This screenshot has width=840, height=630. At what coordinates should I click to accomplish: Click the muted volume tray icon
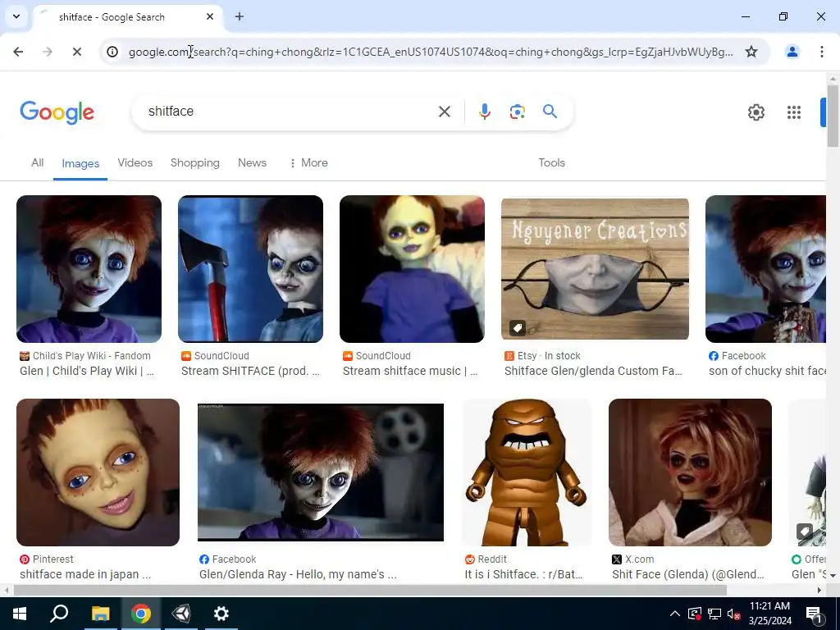coord(733,614)
